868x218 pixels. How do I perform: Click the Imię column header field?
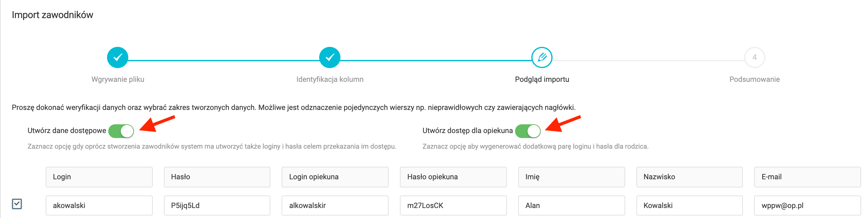(x=571, y=177)
